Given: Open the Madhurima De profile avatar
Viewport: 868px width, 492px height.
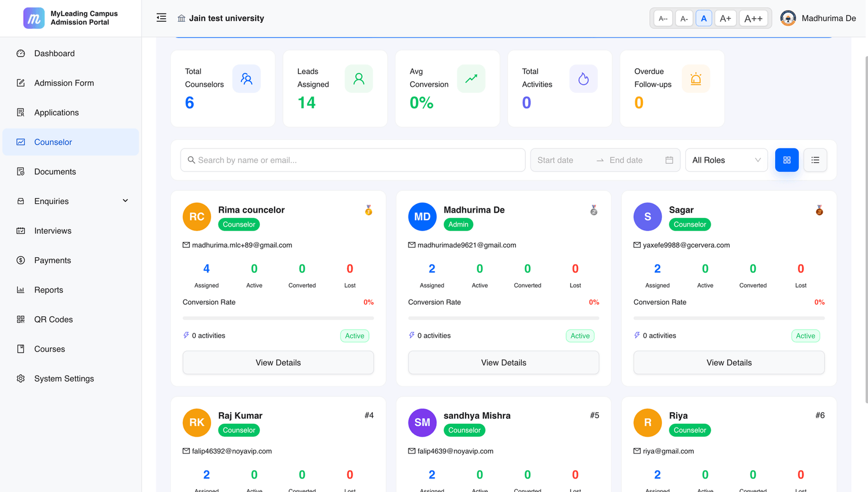Looking at the screenshot, I should click(x=788, y=18).
